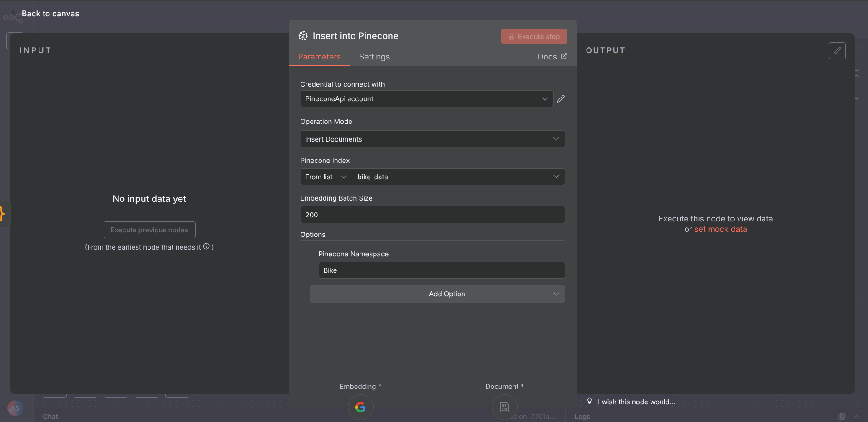Click the Execute step button

(534, 37)
